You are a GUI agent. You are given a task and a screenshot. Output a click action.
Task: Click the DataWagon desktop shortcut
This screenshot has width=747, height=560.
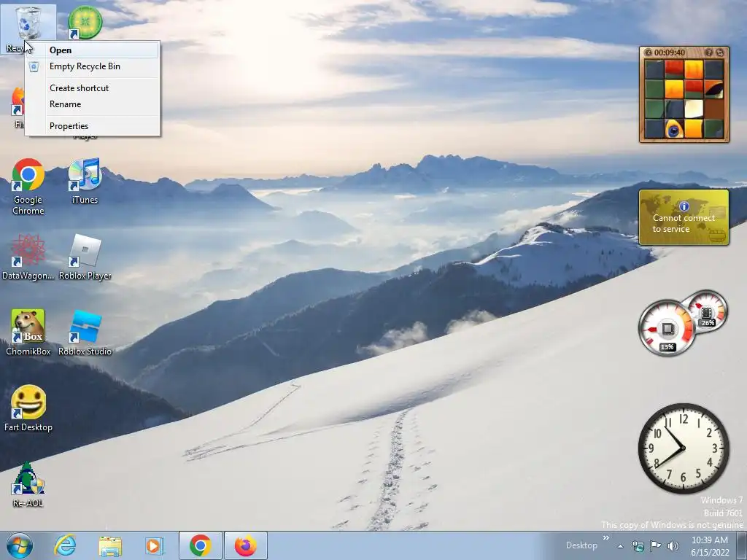pos(28,257)
